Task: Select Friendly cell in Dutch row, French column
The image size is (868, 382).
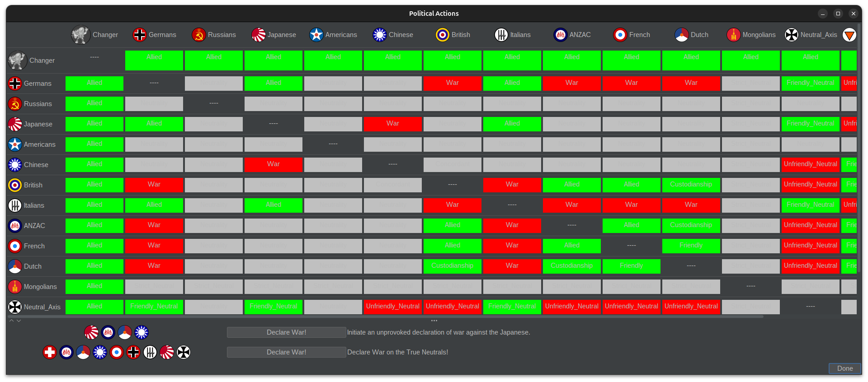Action: 632,266
